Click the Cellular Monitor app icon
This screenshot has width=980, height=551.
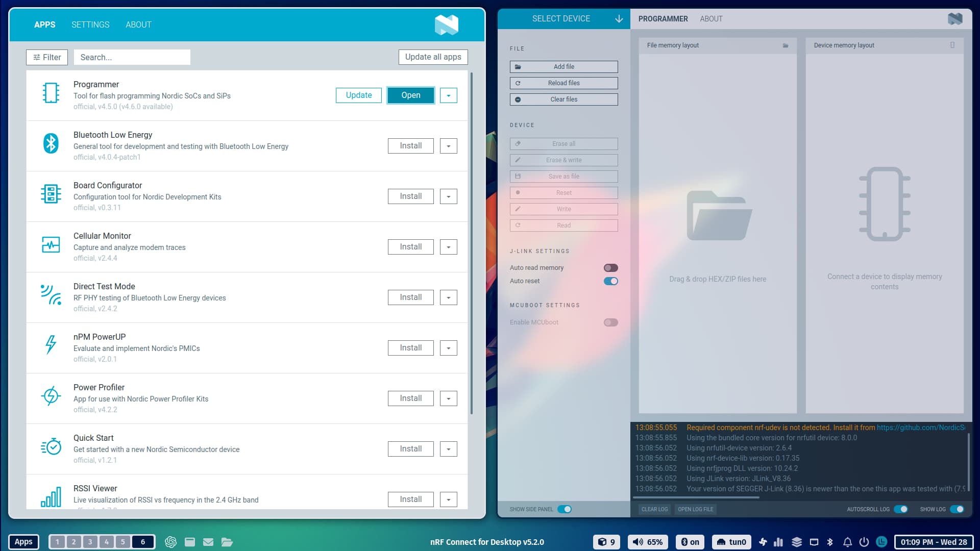point(51,245)
